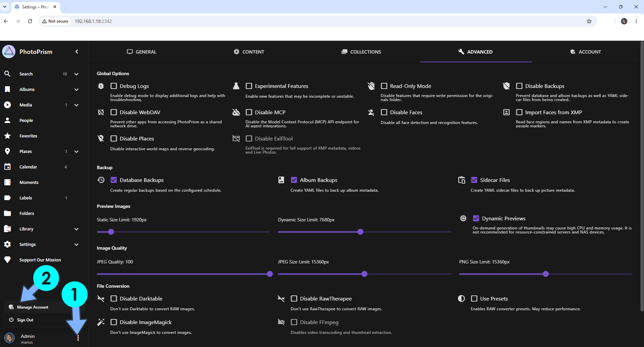Viewport: 644px width, 347px height.
Task: Collapse sidebar with the chevron arrow
Action: point(77,52)
